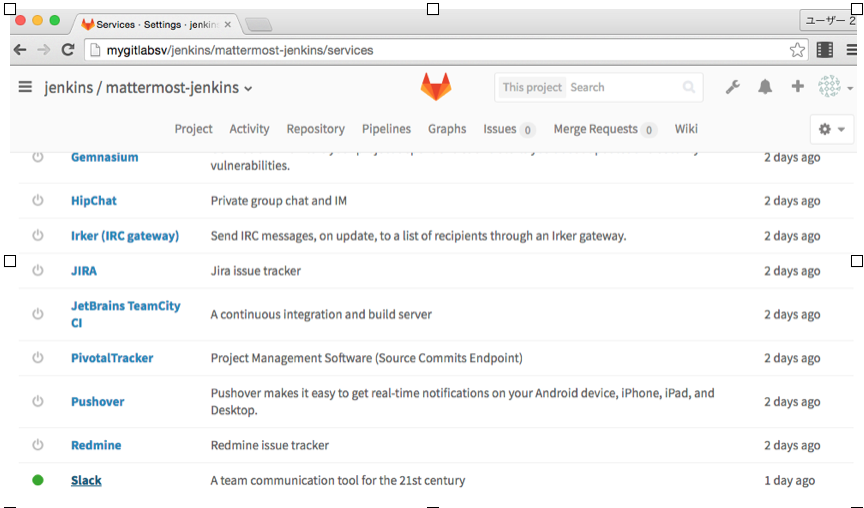Click the Merge Requests count badge 0
Viewport: 864px width, 508px height.
tap(649, 130)
